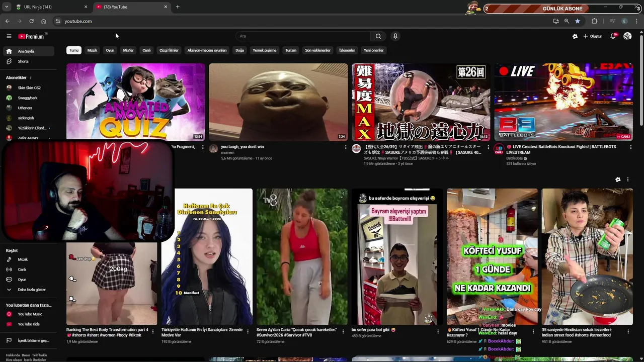This screenshot has width=644, height=362.
Task: Click the Oluştur create button
Action: (593, 36)
